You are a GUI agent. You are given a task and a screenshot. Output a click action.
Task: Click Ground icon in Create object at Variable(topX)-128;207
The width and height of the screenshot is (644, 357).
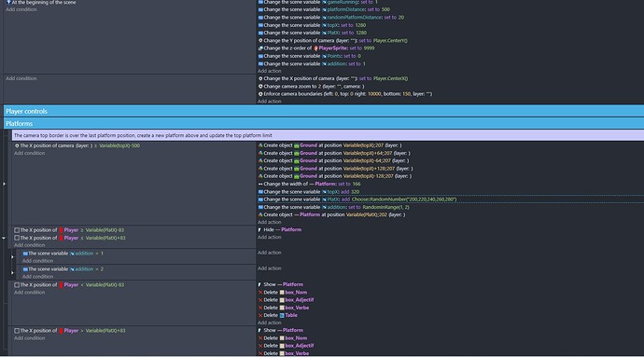click(x=296, y=176)
